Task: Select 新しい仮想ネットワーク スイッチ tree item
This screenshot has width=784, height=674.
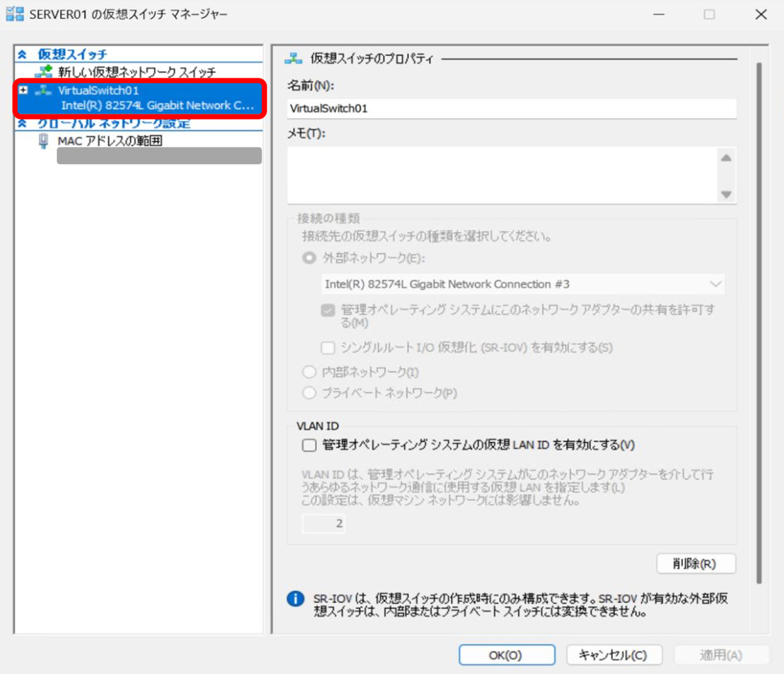Action: coord(137,72)
